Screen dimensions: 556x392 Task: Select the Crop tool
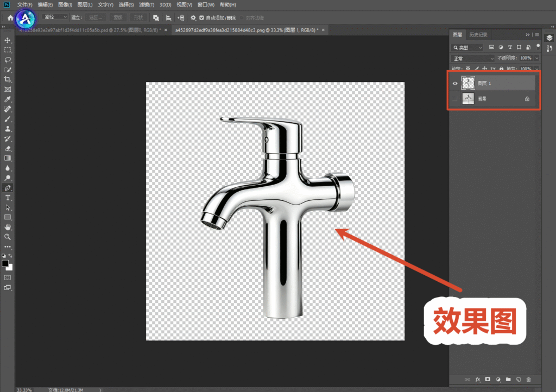tap(8, 79)
